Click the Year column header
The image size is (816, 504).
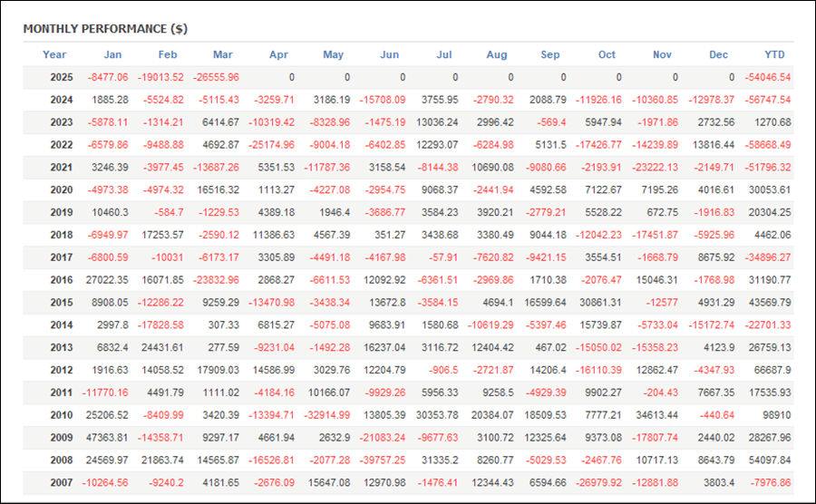tap(54, 54)
